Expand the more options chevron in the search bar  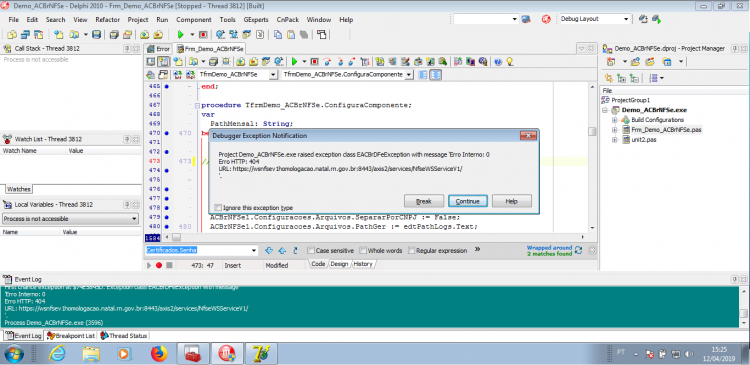click(x=477, y=250)
